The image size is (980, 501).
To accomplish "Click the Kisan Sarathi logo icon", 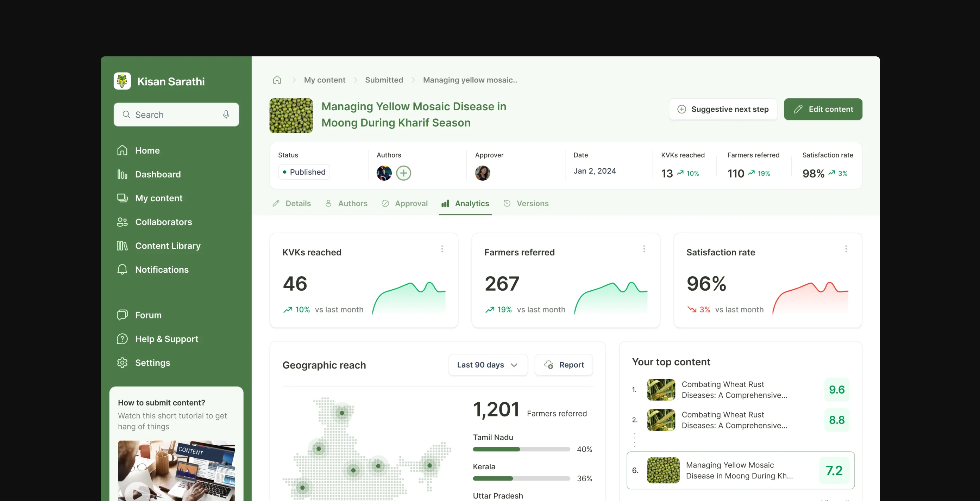I will click(122, 81).
